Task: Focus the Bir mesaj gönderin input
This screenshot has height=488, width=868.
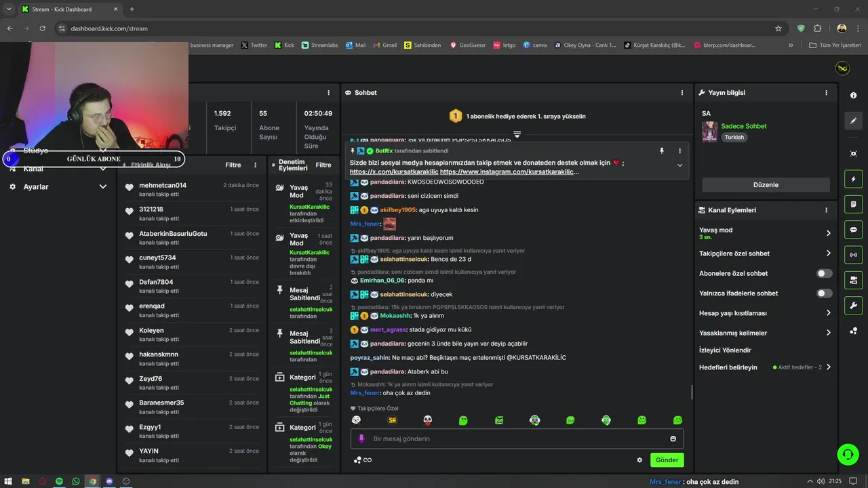Action: 517,439
